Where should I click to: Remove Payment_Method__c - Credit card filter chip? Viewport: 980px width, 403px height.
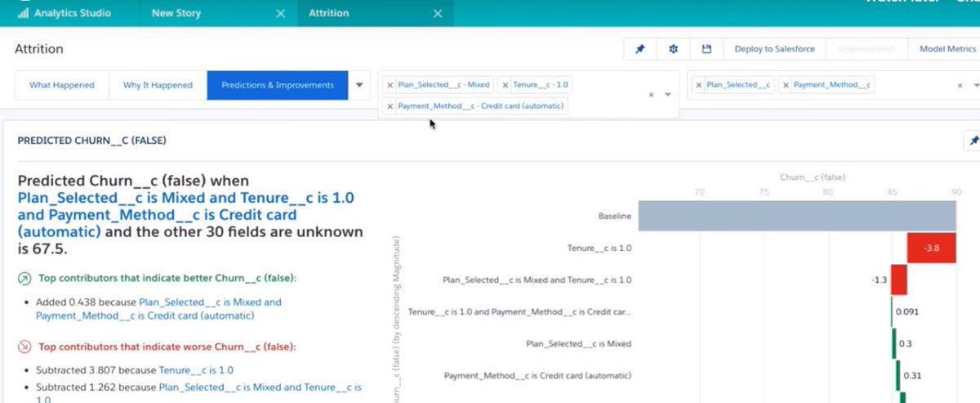click(x=390, y=106)
